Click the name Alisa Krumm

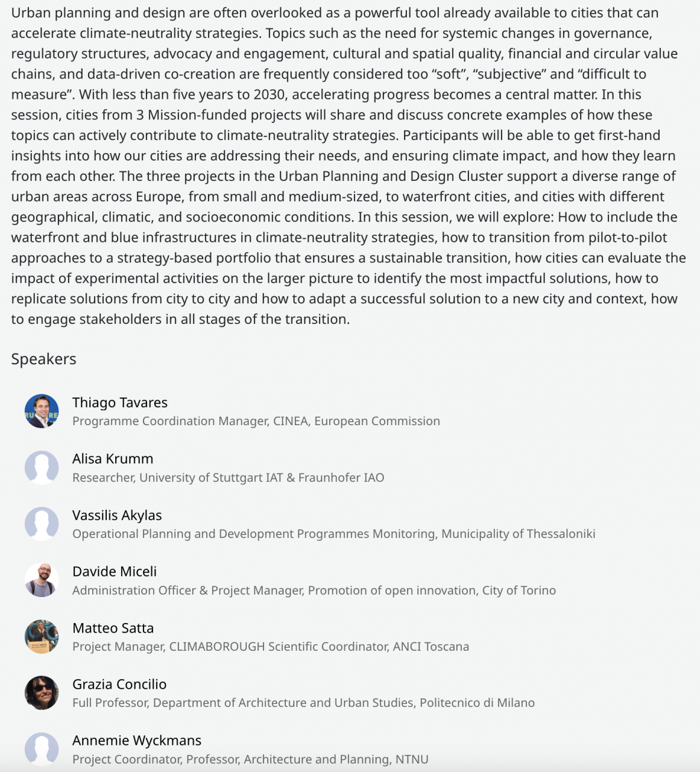[x=113, y=458]
